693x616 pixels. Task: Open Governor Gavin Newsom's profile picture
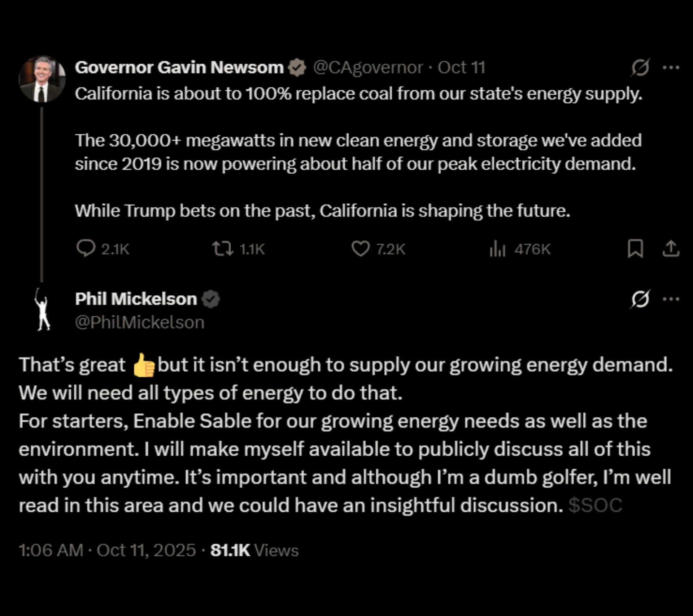click(x=42, y=79)
